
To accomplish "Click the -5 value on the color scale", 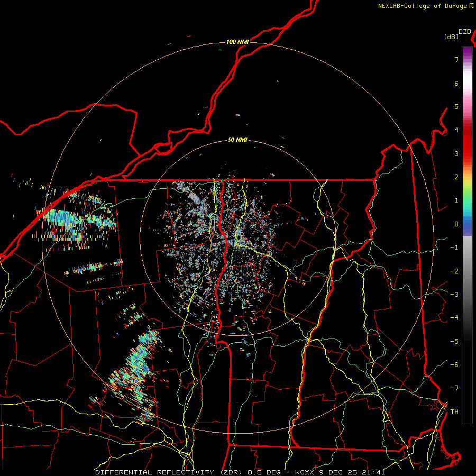I will (454, 342).
